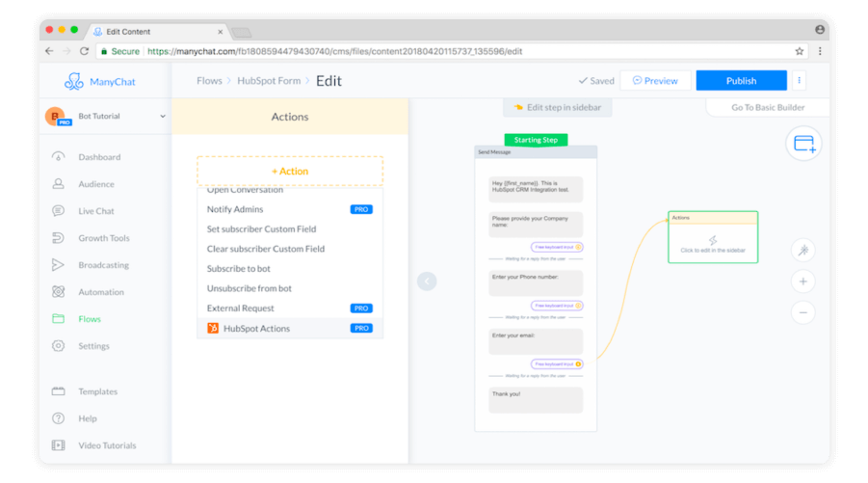This screenshot has height=483, width=868.
Task: Zoom in on the flow canvas
Action: 803,282
